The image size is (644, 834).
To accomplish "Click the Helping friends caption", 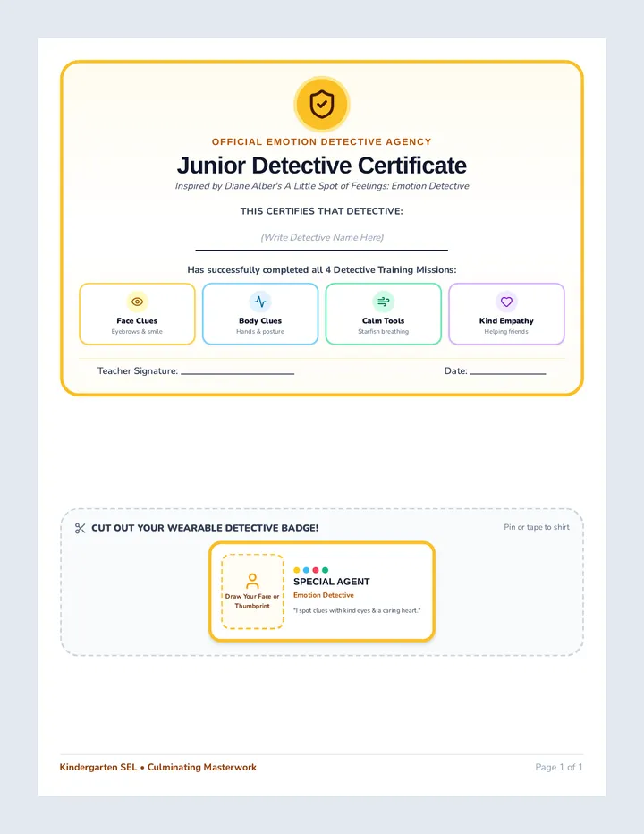I will [x=506, y=331].
